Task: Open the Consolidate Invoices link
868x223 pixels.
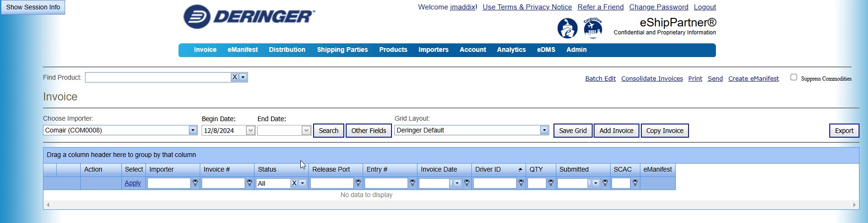Action: [652, 79]
